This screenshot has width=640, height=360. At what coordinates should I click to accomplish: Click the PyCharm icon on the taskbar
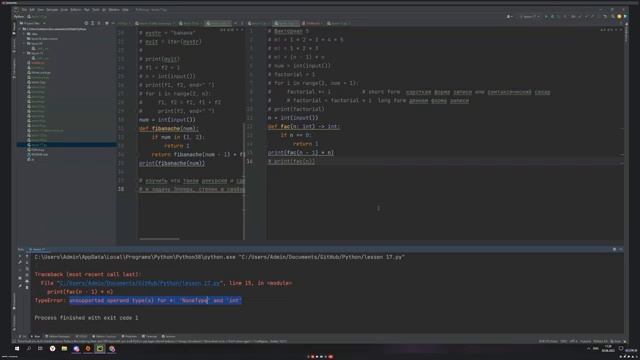[x=100, y=349]
